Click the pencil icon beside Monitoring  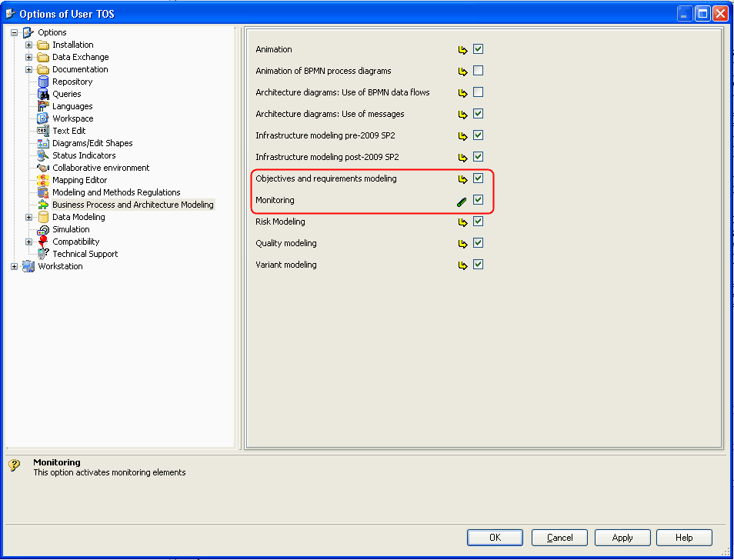[x=462, y=201]
